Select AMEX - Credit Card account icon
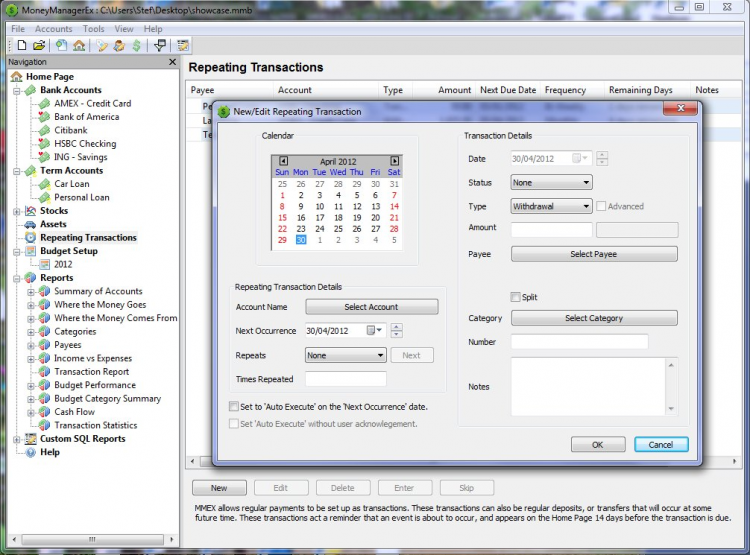750x555 pixels. (44, 103)
